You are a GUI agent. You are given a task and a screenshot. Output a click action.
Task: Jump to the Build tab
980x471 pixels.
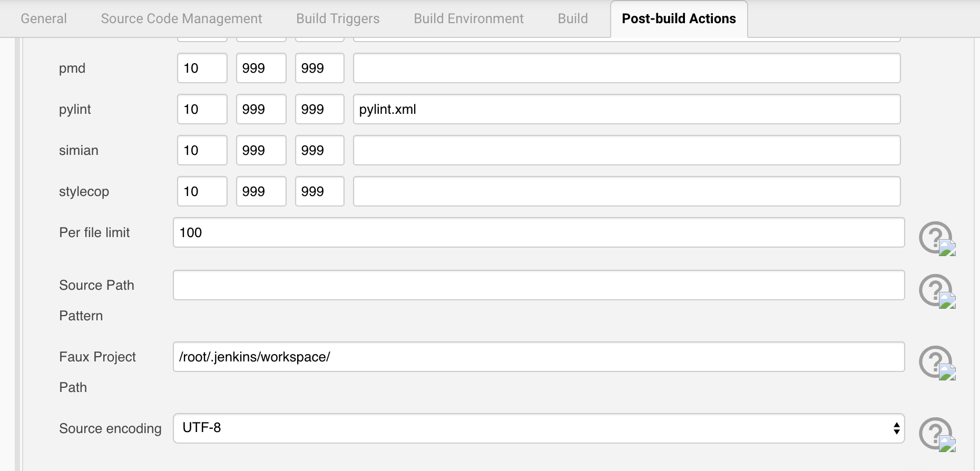(x=573, y=18)
